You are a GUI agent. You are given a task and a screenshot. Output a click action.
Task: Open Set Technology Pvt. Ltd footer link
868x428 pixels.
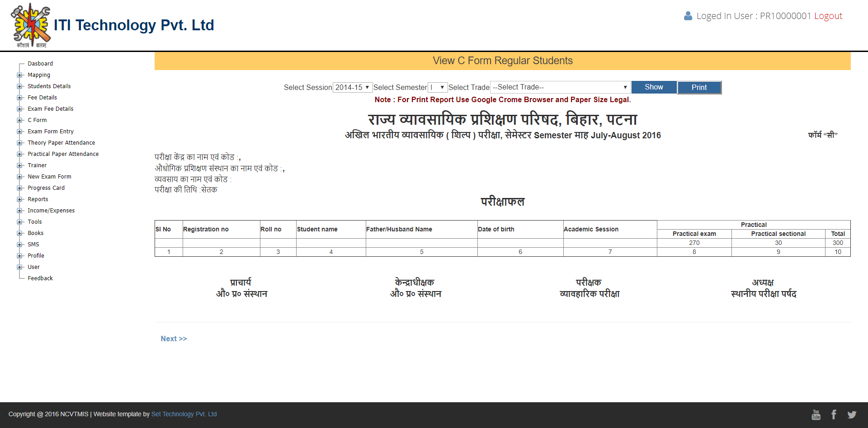click(x=184, y=414)
